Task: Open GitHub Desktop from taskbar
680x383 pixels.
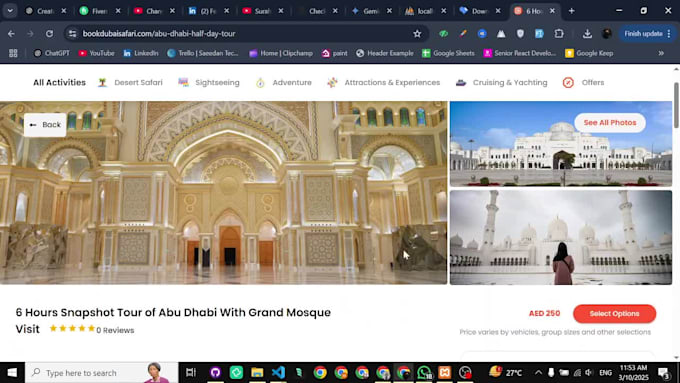Action: [x=216, y=373]
